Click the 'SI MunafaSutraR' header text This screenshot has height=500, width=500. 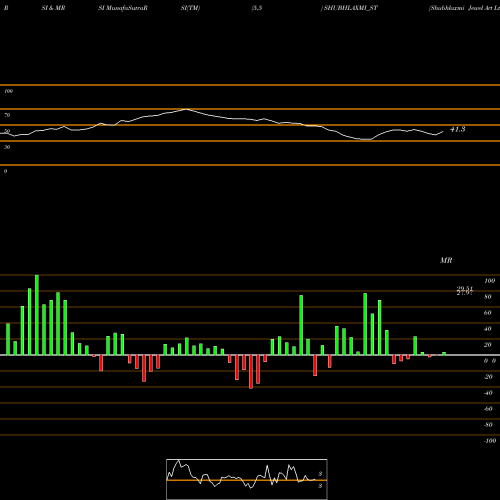coord(123,8)
